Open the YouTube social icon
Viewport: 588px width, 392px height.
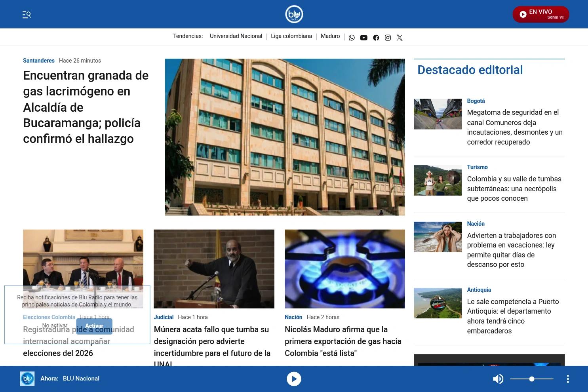pyautogui.click(x=364, y=38)
